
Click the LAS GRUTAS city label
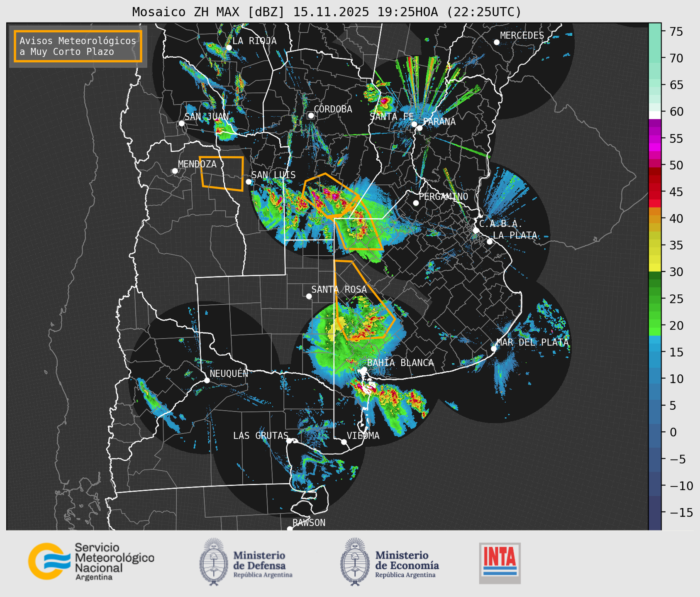coord(261,436)
